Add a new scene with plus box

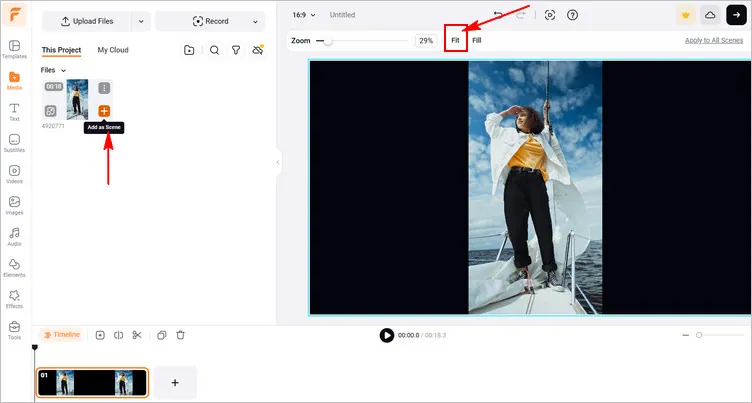coord(175,382)
